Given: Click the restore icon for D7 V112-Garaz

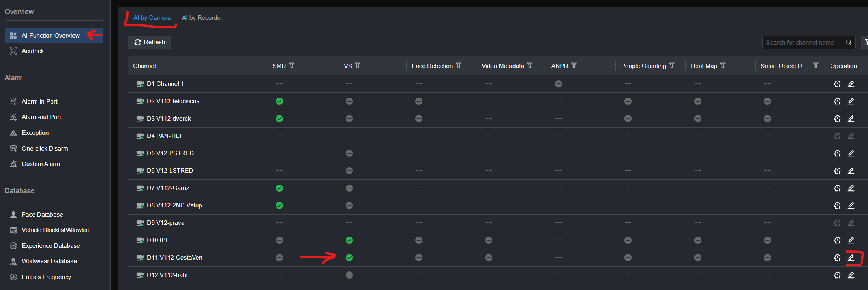Looking at the screenshot, I should pyautogui.click(x=837, y=188).
